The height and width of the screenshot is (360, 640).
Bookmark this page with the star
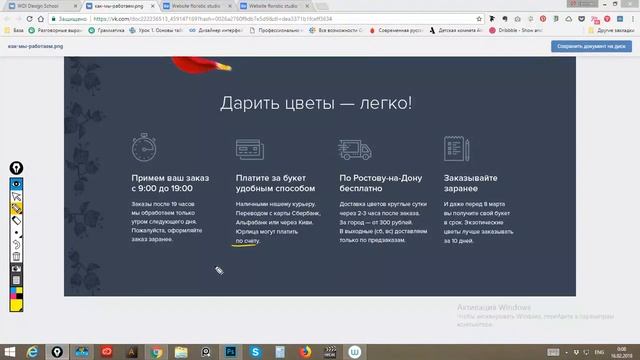[479, 19]
